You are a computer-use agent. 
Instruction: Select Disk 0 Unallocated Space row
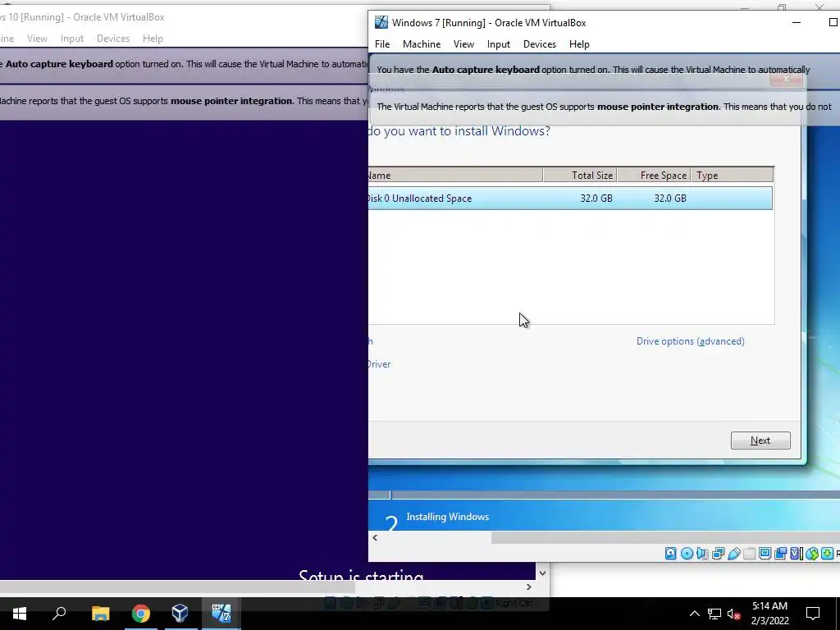pos(571,199)
